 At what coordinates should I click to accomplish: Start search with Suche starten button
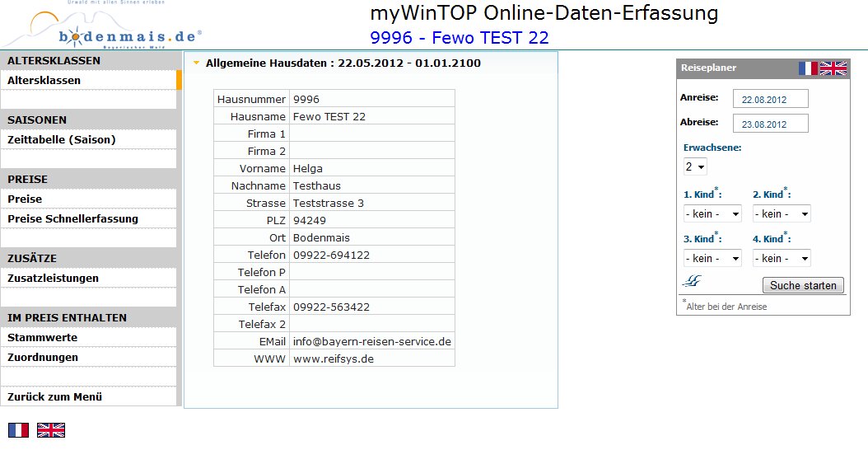pyautogui.click(x=803, y=285)
